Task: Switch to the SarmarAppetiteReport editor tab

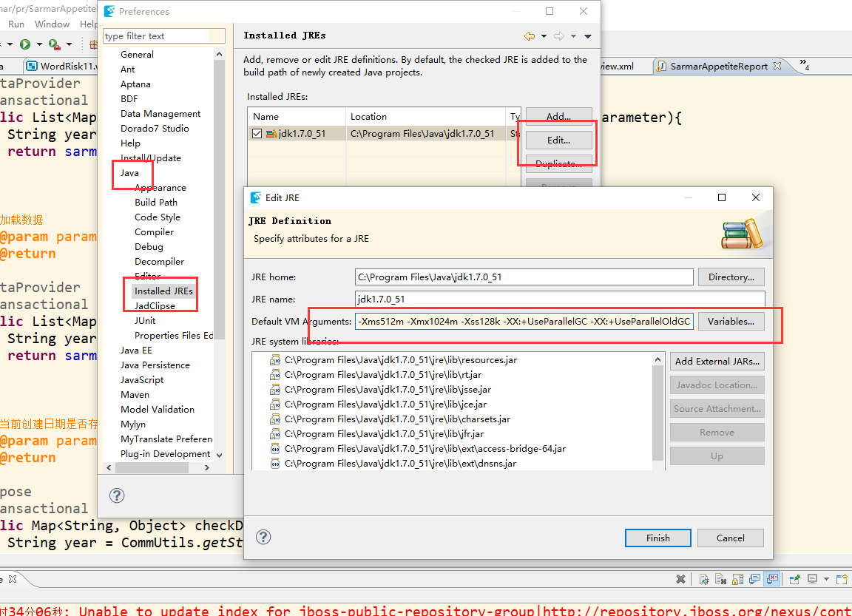Action: 718,67
